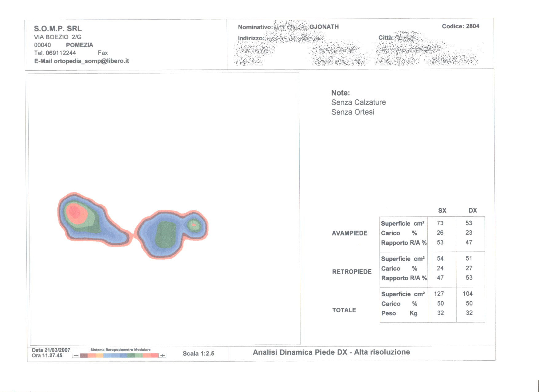Click the small red dot in the toe print
This screenshot has height=392, width=539.
194,225
